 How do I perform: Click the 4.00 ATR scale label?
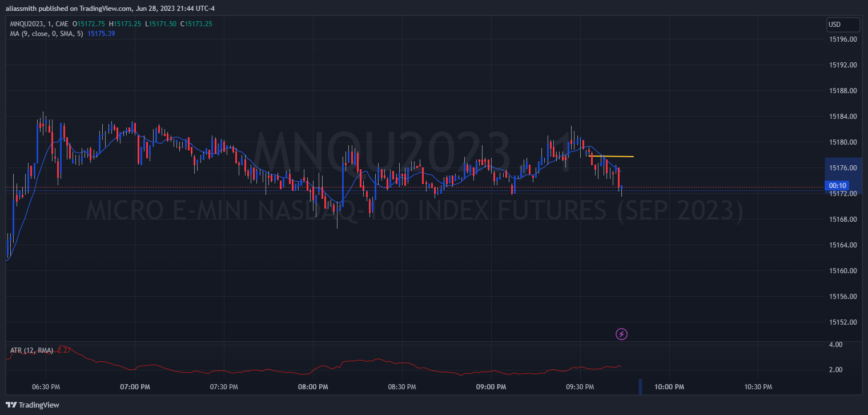(835, 345)
